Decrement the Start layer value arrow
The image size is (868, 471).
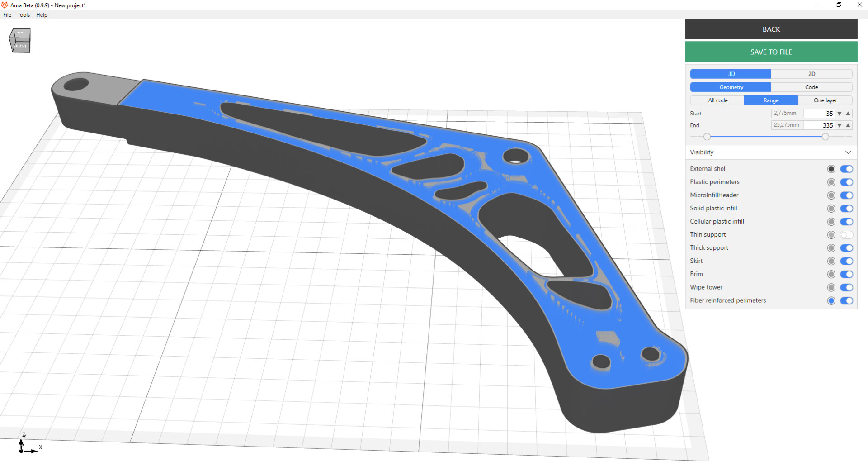[840, 113]
